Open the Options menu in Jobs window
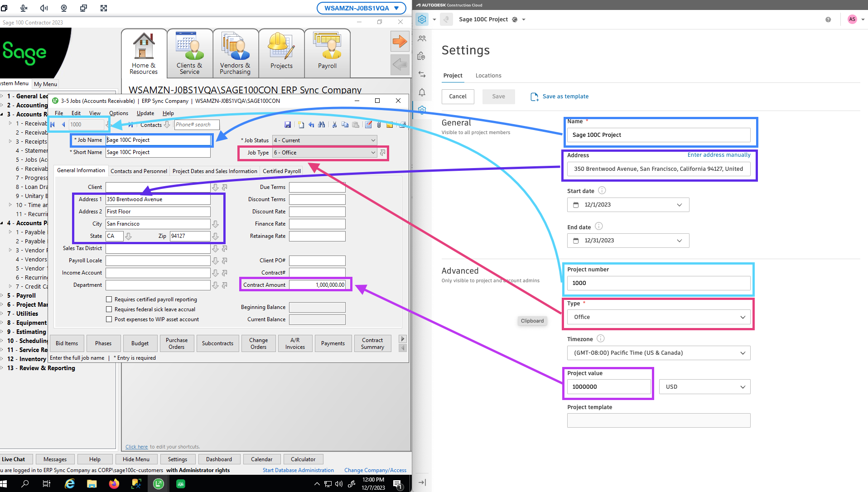Image resolution: width=868 pixels, height=492 pixels. point(118,113)
